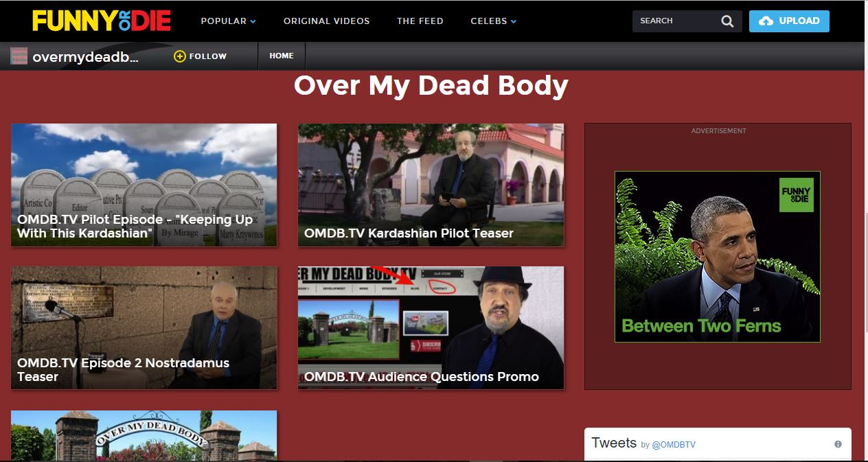Click the Twitter widget info icon
The width and height of the screenshot is (868, 462).
coord(838,444)
